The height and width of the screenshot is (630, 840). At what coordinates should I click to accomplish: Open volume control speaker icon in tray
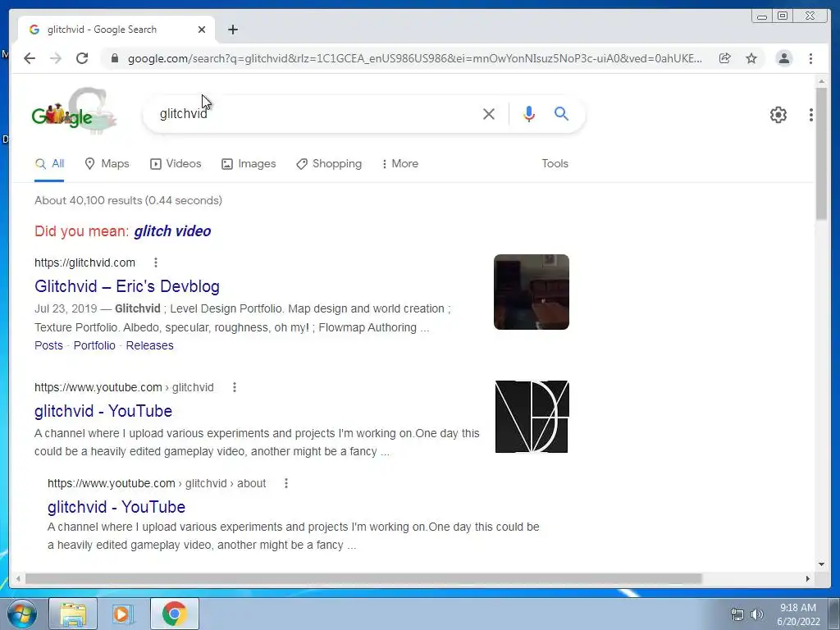pos(757,614)
